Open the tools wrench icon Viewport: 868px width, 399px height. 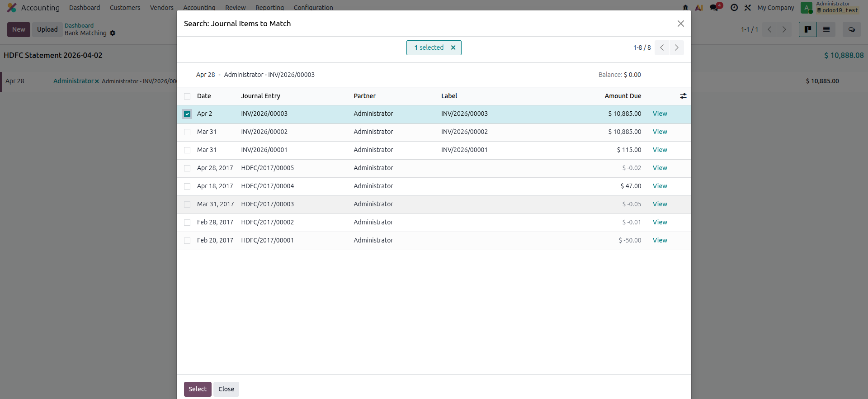click(x=748, y=8)
